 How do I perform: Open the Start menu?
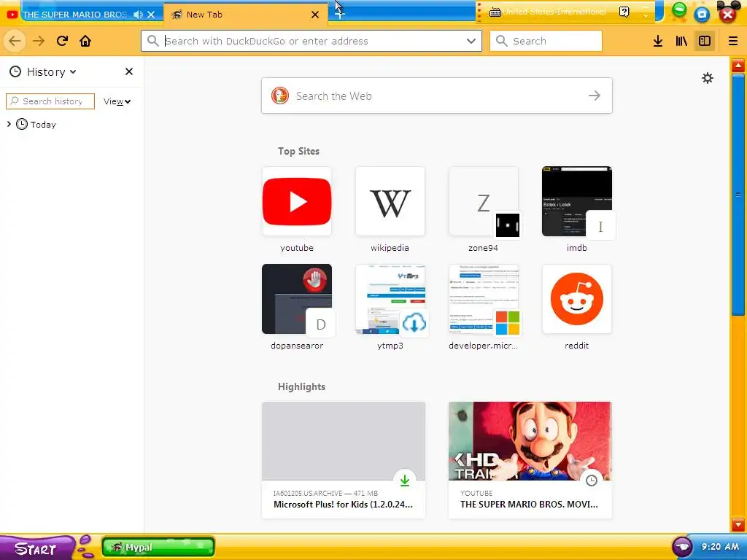coord(36,548)
